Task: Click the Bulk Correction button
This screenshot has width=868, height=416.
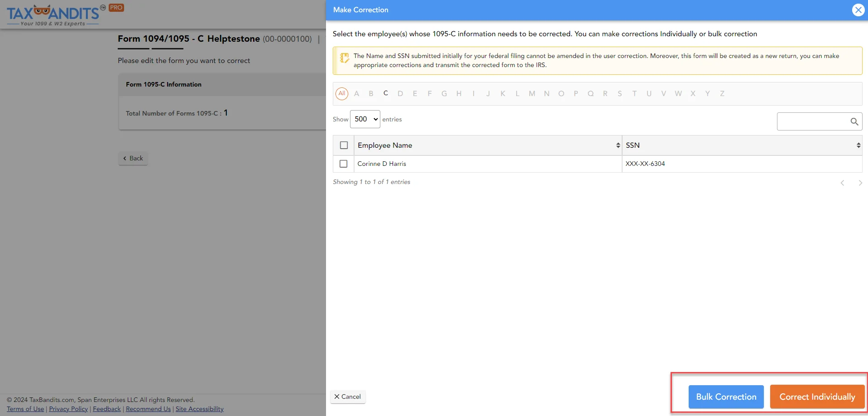Action: pyautogui.click(x=726, y=397)
